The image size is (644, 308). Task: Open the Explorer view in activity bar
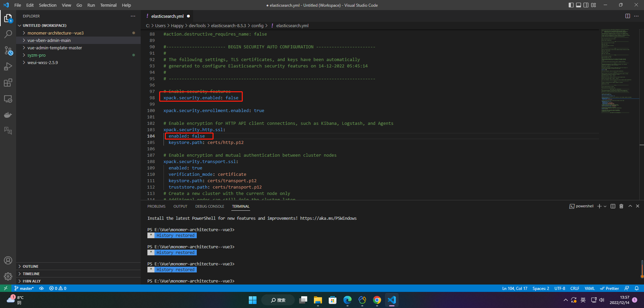click(x=8, y=18)
